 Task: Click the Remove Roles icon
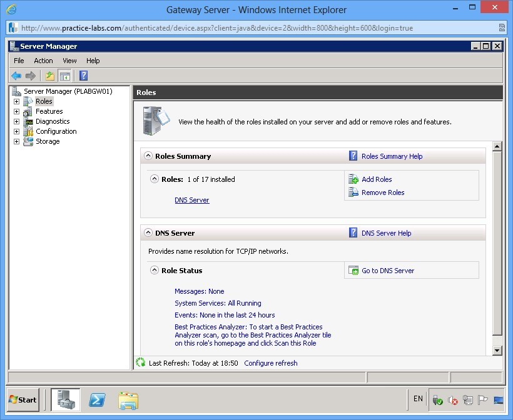pos(355,192)
